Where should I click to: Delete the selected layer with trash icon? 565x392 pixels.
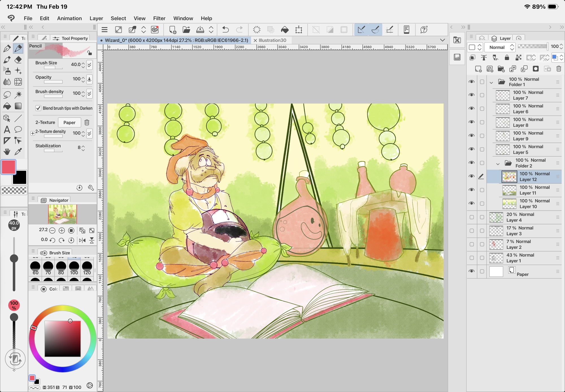pyautogui.click(x=559, y=69)
